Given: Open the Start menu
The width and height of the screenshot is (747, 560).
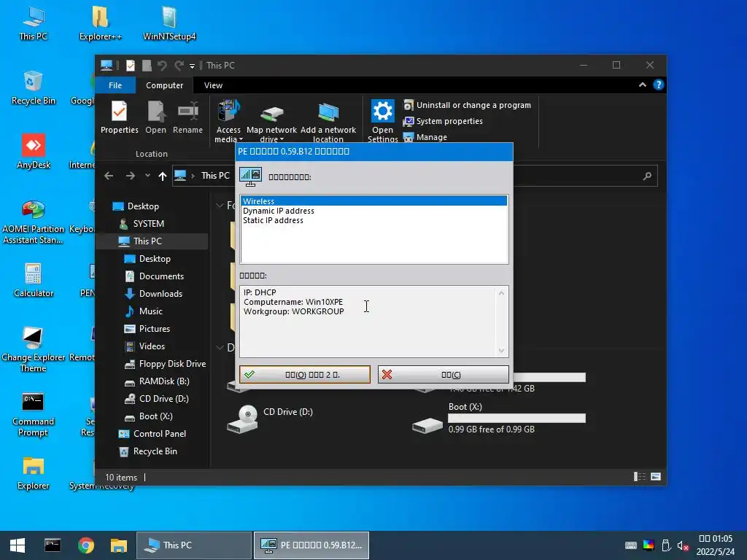Looking at the screenshot, I should point(18,545).
